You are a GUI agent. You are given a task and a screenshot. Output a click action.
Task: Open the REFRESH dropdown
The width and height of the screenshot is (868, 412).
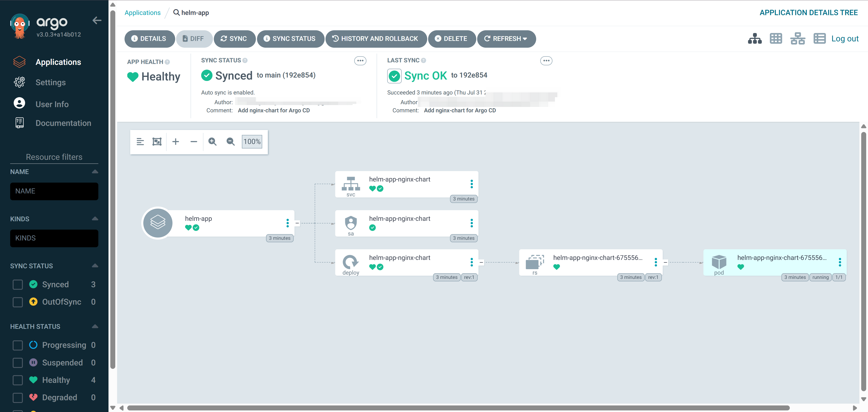506,39
